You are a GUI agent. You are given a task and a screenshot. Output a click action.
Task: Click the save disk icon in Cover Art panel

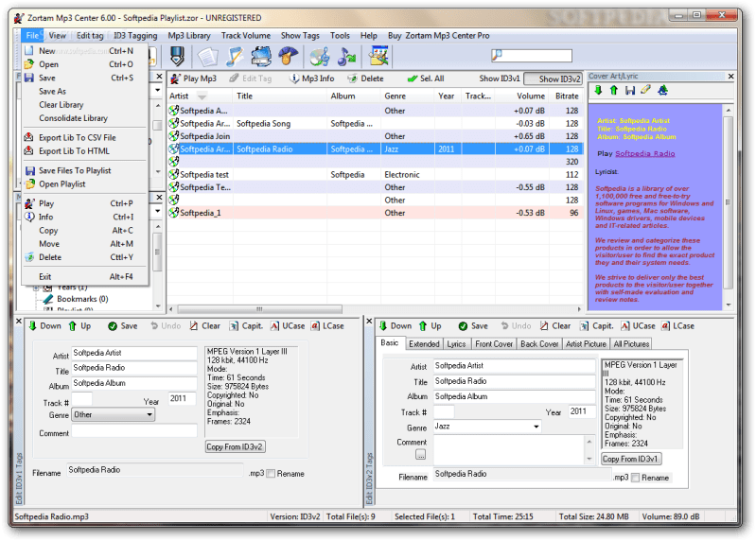629,90
